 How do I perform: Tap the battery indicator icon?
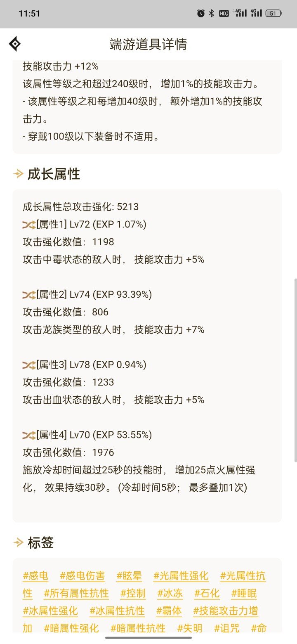(273, 13)
